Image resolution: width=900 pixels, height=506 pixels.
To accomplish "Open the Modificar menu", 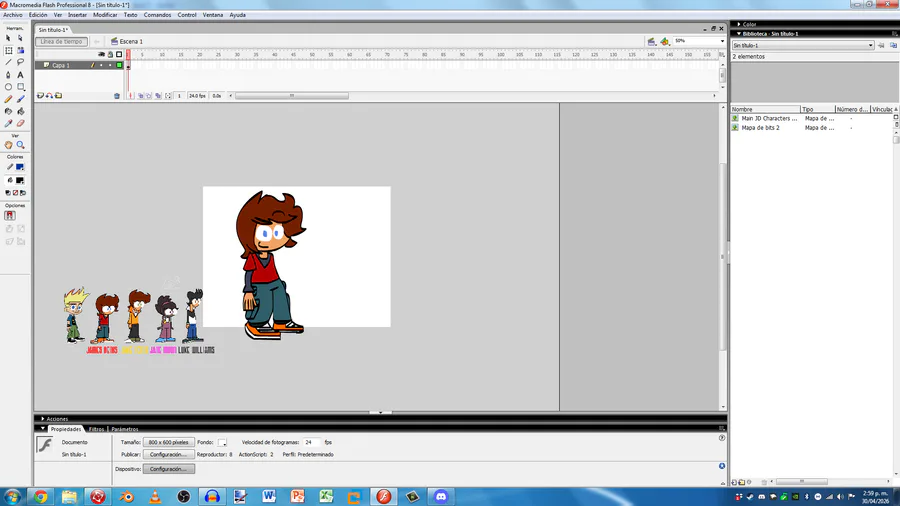I will 105,15.
